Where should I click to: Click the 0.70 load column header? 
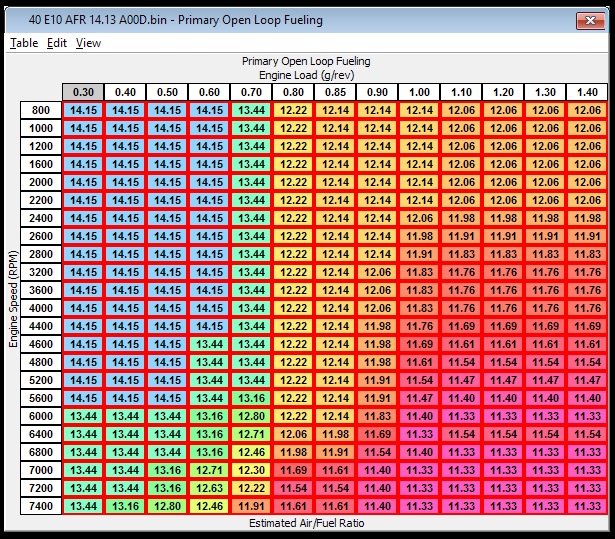pos(252,92)
